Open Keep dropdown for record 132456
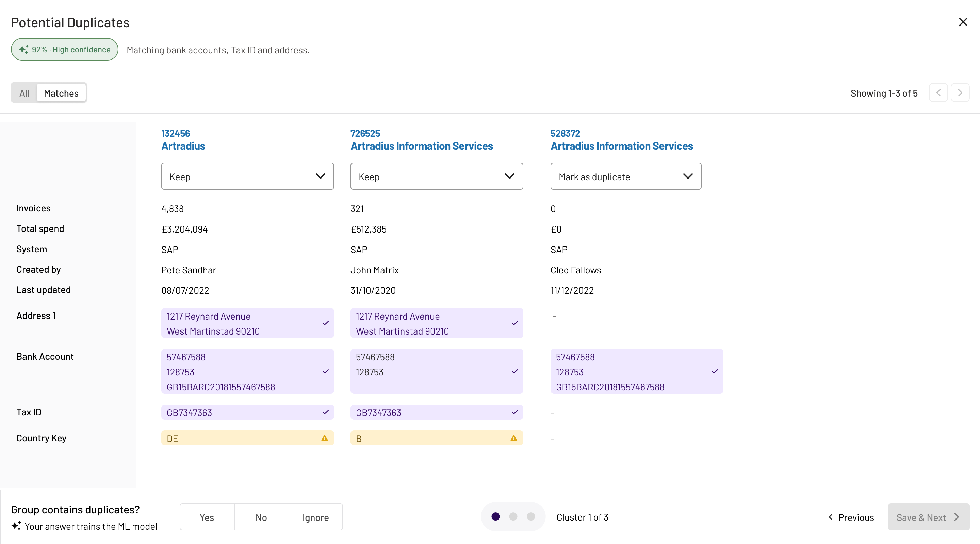 pyautogui.click(x=248, y=176)
